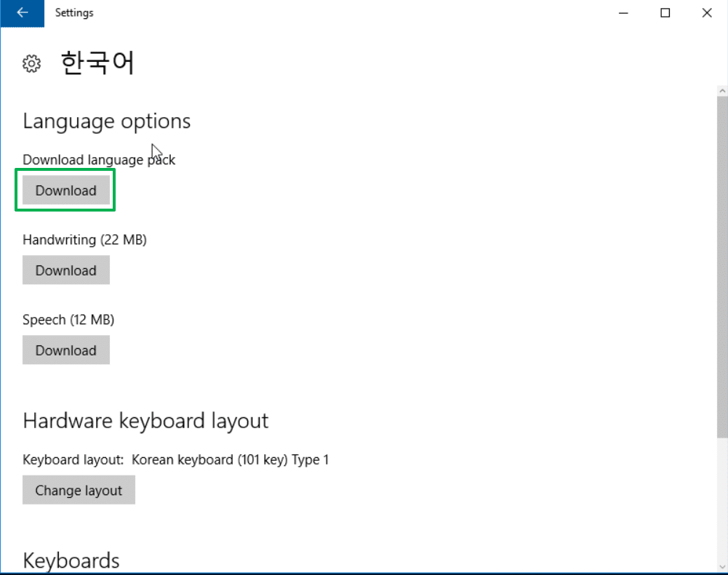
Task: Click the Download language pack label
Action: pos(99,159)
